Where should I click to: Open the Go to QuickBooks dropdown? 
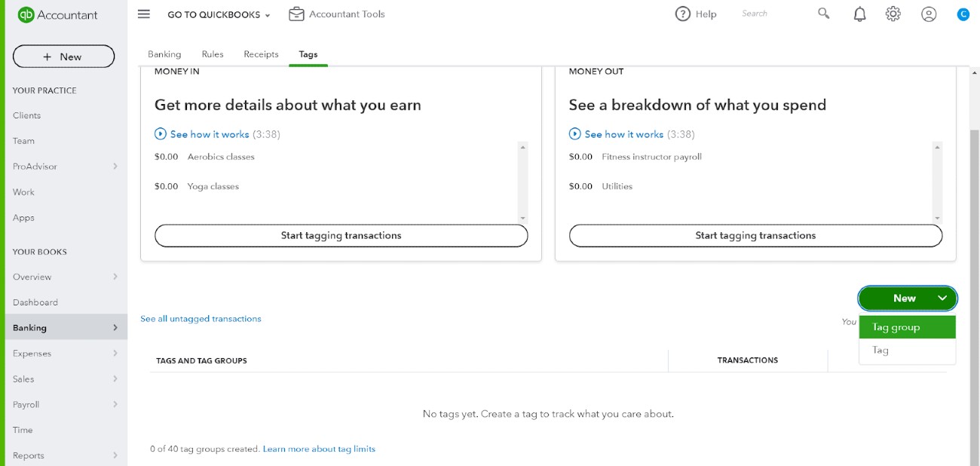coord(217,14)
